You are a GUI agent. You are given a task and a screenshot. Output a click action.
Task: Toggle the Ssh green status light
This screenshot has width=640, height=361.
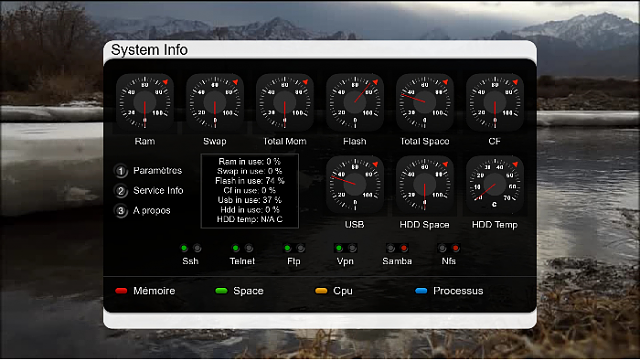click(184, 248)
